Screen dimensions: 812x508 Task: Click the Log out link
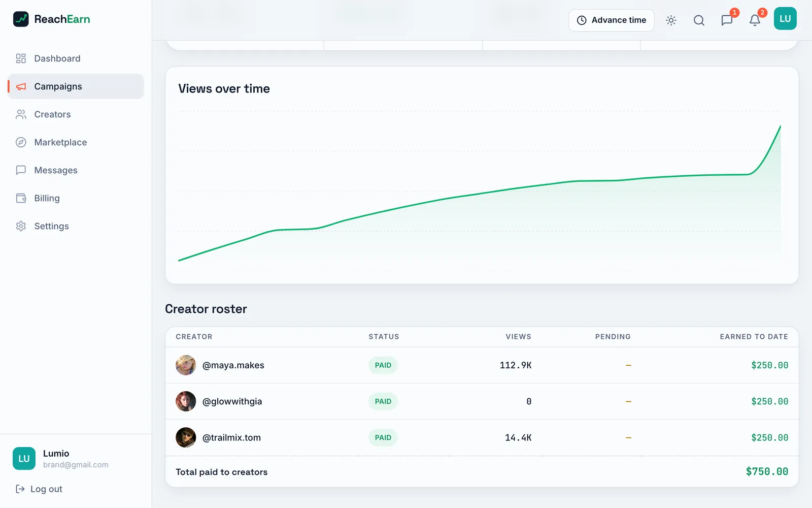point(39,489)
